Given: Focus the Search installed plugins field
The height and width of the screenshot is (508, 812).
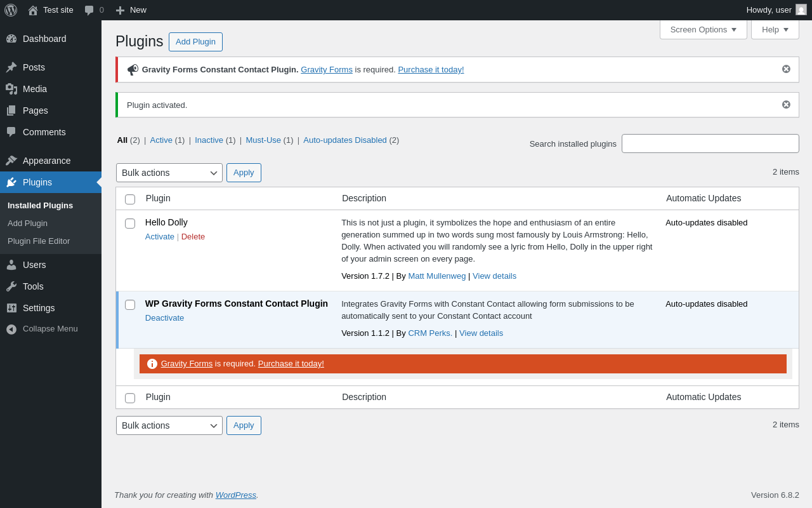Looking at the screenshot, I should pyautogui.click(x=710, y=144).
